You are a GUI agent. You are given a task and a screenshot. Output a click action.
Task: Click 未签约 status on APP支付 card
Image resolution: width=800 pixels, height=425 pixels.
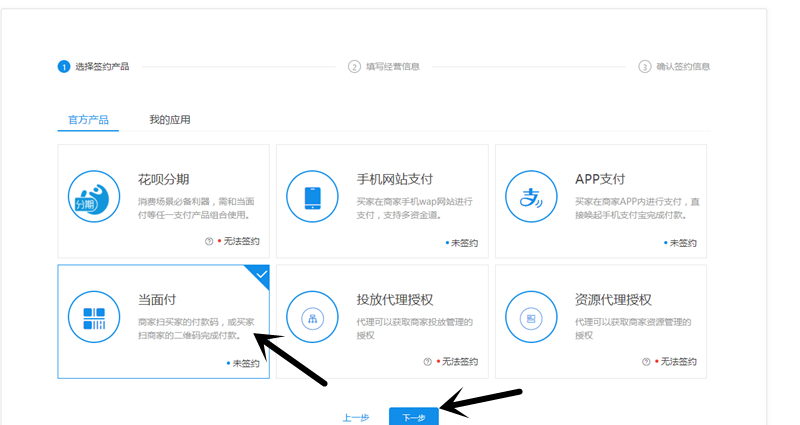[x=683, y=243]
